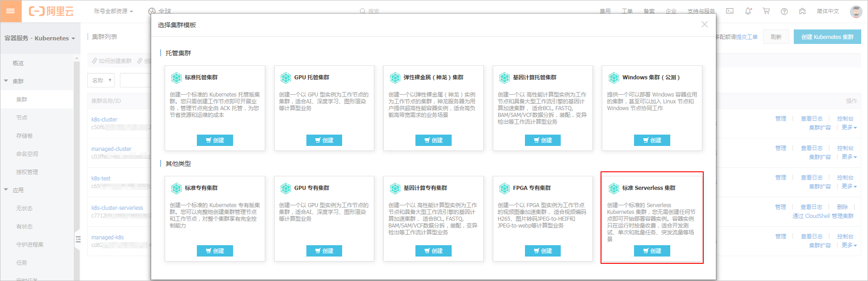
Task: Click the Windows 集群(公测) card icon
Action: coord(614,78)
